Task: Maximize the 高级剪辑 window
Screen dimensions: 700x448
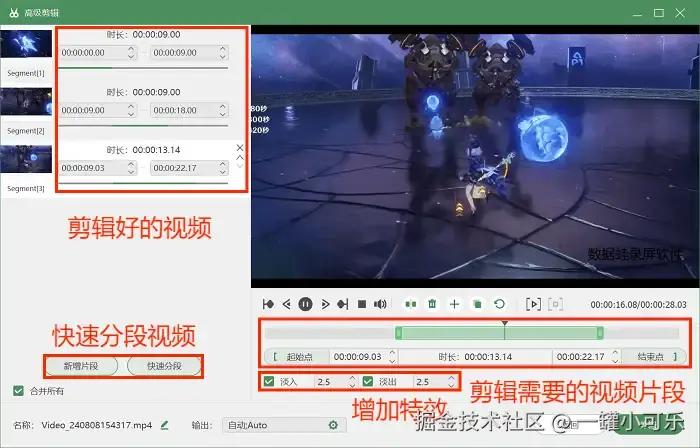Action: tap(659, 13)
